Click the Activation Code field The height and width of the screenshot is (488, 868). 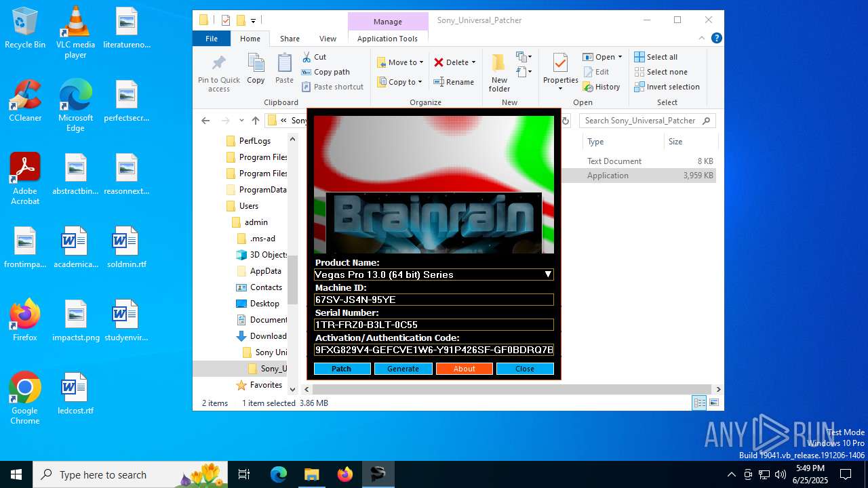tap(434, 350)
